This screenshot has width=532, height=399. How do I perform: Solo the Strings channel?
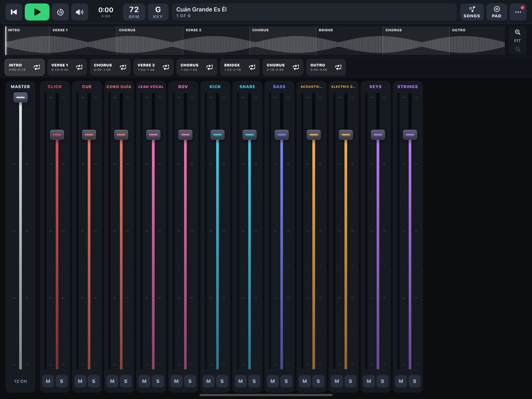coord(414,381)
